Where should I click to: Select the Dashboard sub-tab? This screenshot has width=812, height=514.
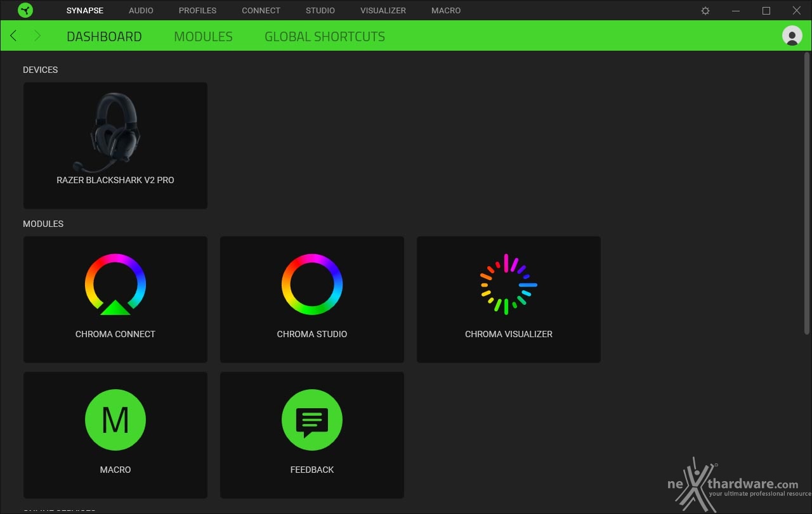[x=104, y=37]
